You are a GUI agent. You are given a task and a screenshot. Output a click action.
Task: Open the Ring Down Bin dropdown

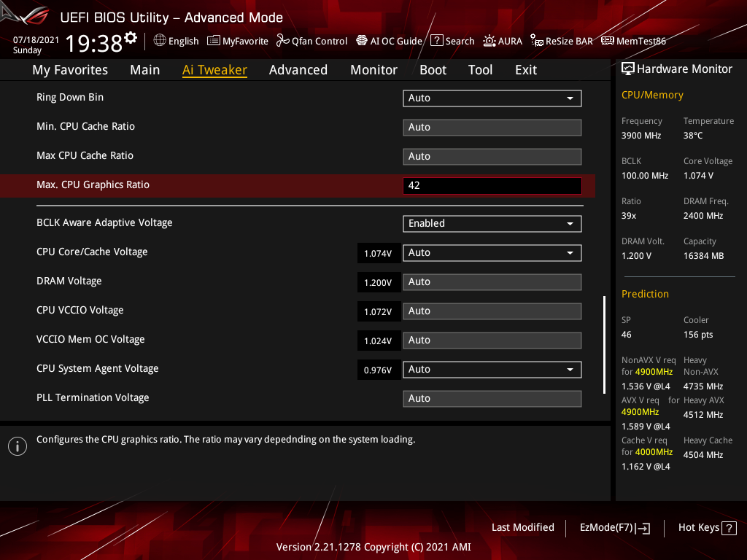[x=492, y=98]
